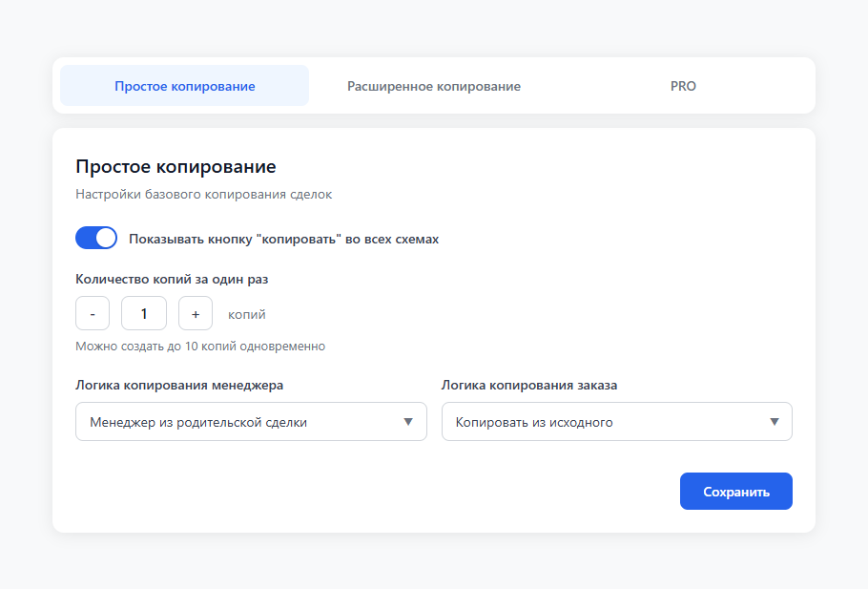The height and width of the screenshot is (589, 868).
Task: Click the "копий" unit text after plus button
Action: pos(246,314)
